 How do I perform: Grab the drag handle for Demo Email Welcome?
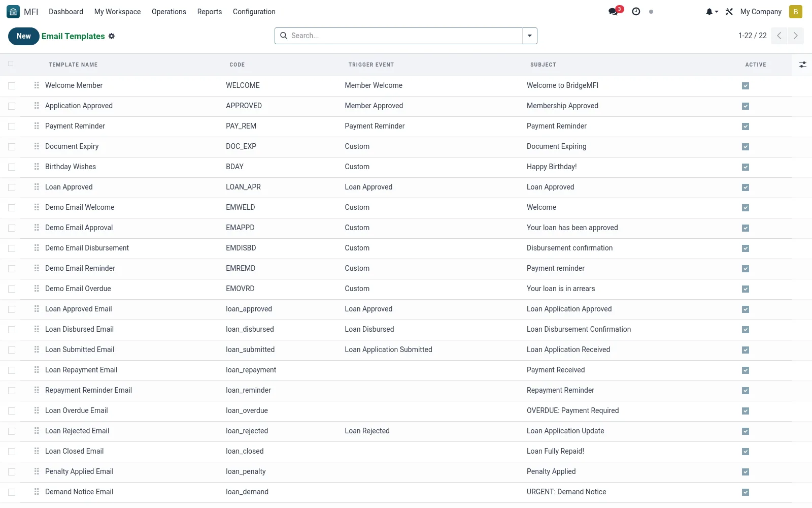pyautogui.click(x=37, y=207)
